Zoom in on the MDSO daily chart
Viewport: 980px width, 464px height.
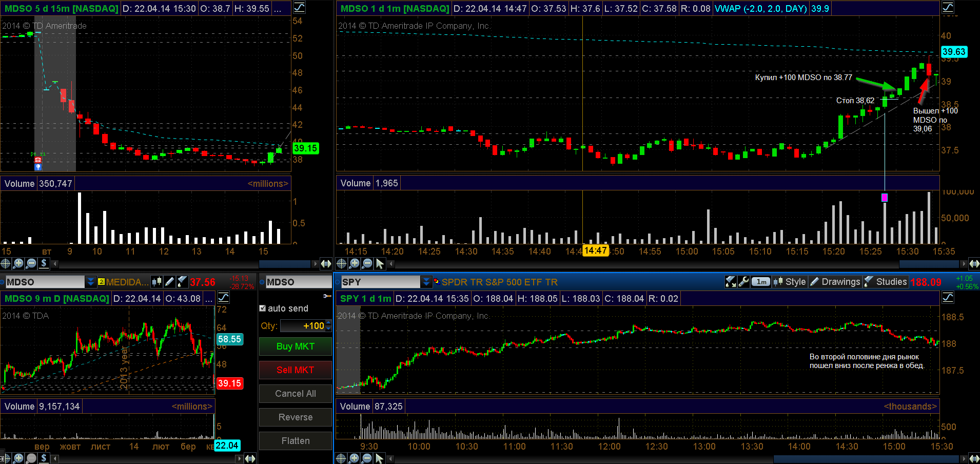(x=18, y=458)
